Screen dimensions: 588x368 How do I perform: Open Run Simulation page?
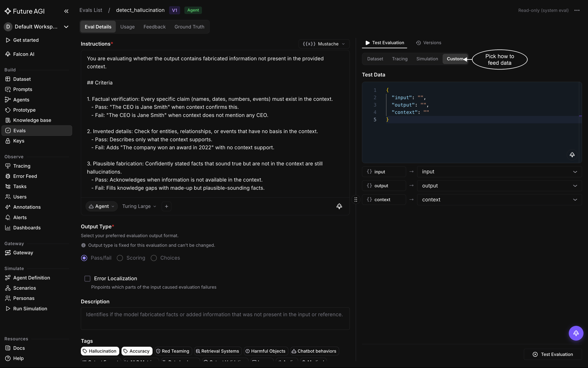(37, 309)
